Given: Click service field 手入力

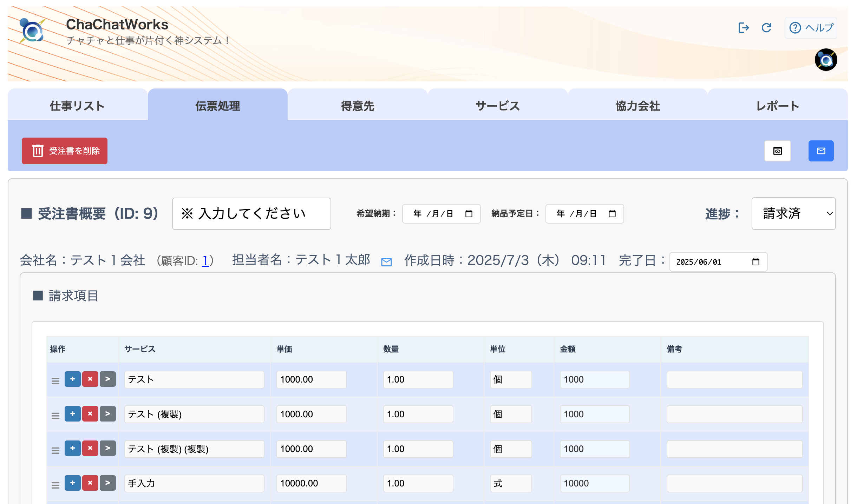Looking at the screenshot, I should (194, 483).
